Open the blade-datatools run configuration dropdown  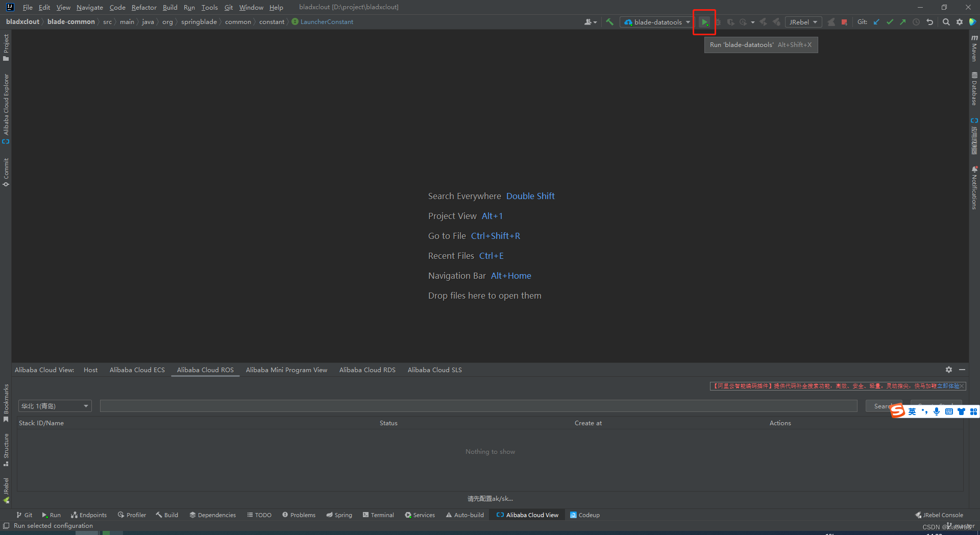[657, 22]
